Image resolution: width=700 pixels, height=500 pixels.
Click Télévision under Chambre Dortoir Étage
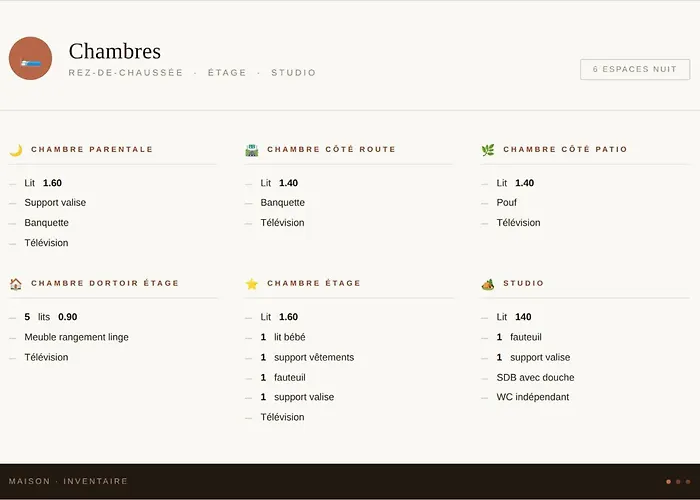[46, 357]
